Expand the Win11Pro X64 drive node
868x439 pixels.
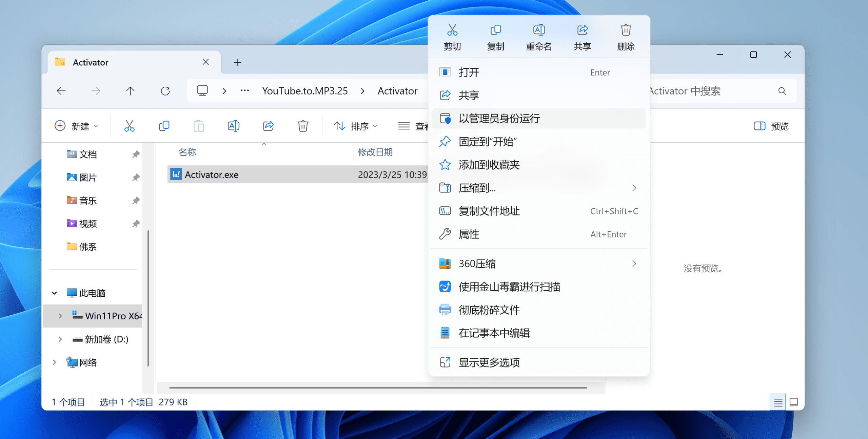pyautogui.click(x=60, y=316)
